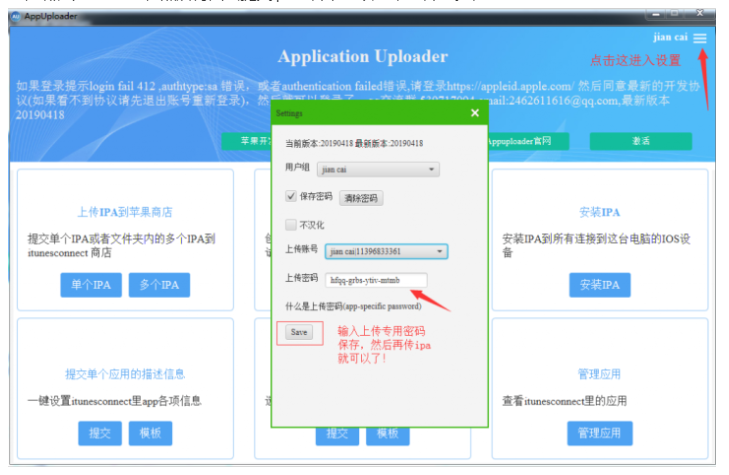Click the 清除密码 button

coord(361,198)
